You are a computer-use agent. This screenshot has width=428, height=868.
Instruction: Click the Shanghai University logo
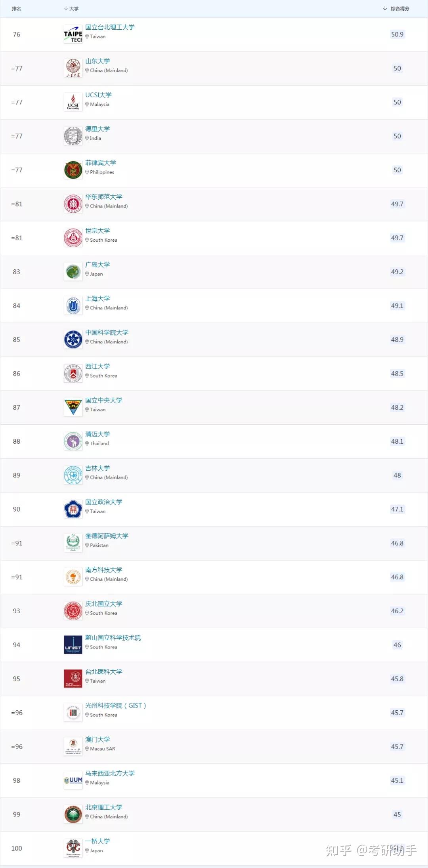(73, 306)
